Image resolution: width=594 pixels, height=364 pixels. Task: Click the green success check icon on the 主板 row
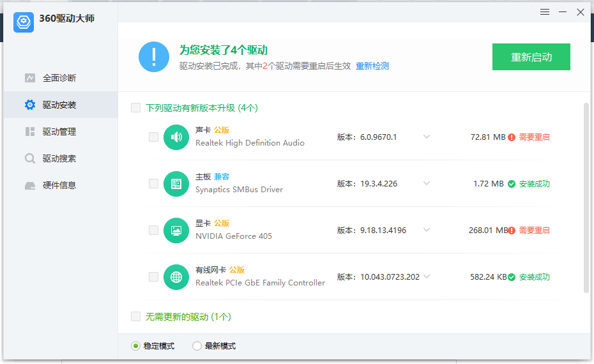(512, 184)
